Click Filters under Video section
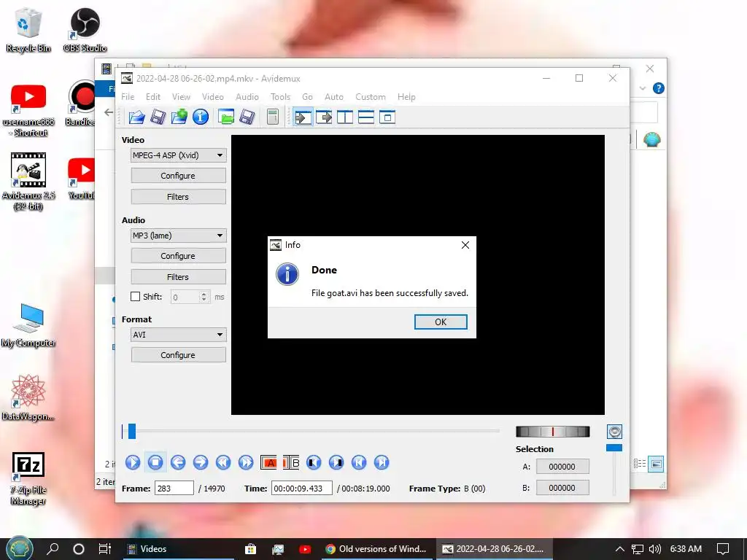 click(178, 197)
